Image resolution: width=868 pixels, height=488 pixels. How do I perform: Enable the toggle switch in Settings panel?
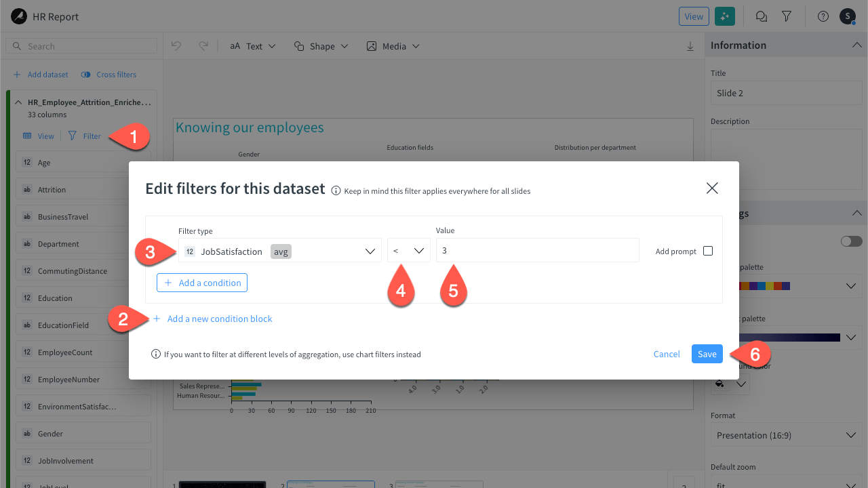(x=851, y=241)
